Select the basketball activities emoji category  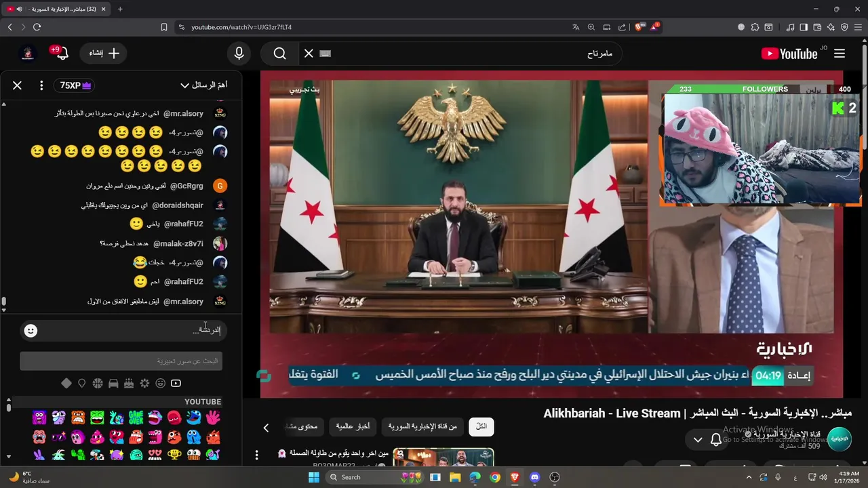pos(98,384)
